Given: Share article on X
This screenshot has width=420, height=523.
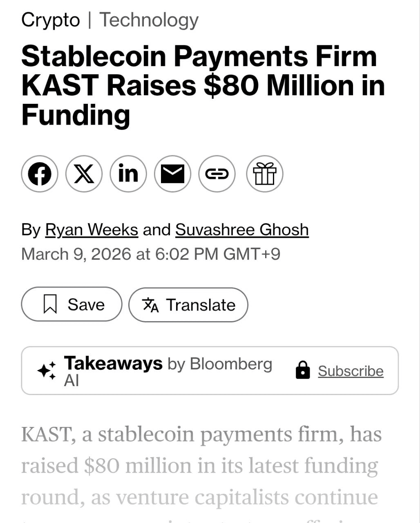Looking at the screenshot, I should pyautogui.click(x=84, y=174).
